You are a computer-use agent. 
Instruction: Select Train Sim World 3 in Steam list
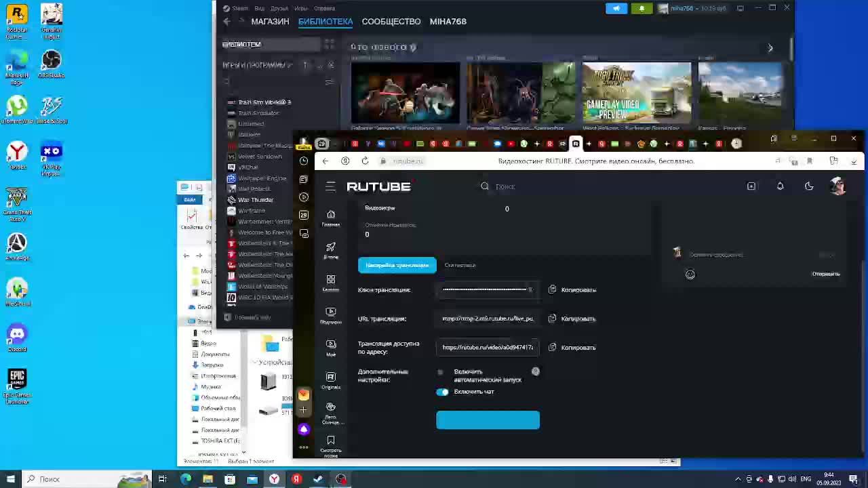click(x=264, y=102)
